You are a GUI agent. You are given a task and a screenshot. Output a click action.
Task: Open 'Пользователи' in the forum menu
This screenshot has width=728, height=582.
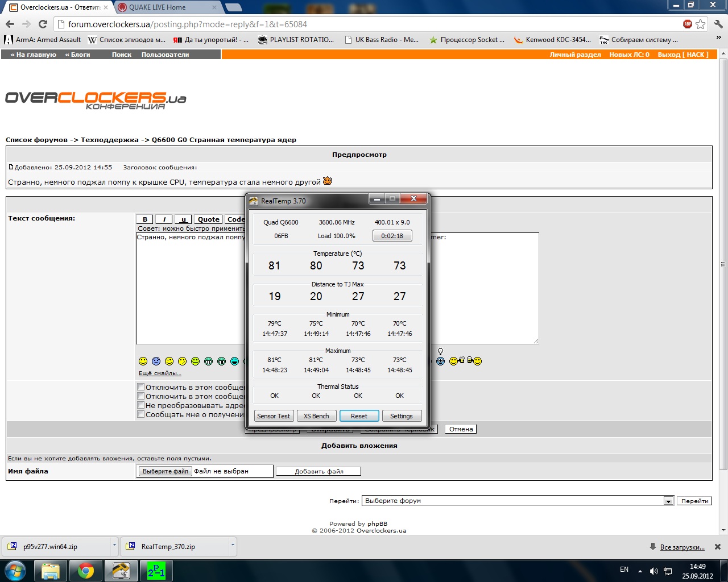166,55
